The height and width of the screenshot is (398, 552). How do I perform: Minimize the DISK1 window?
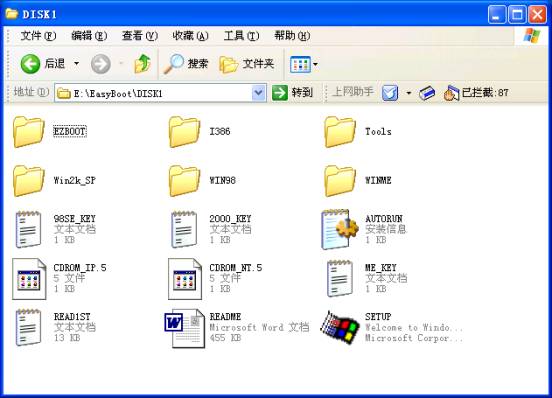click(x=497, y=14)
